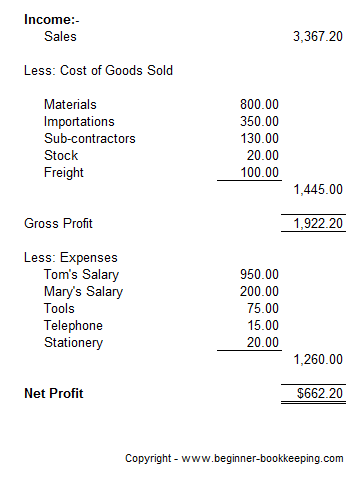The width and height of the screenshot is (361, 483).
Task: Select the Stock label
Action: point(61,156)
